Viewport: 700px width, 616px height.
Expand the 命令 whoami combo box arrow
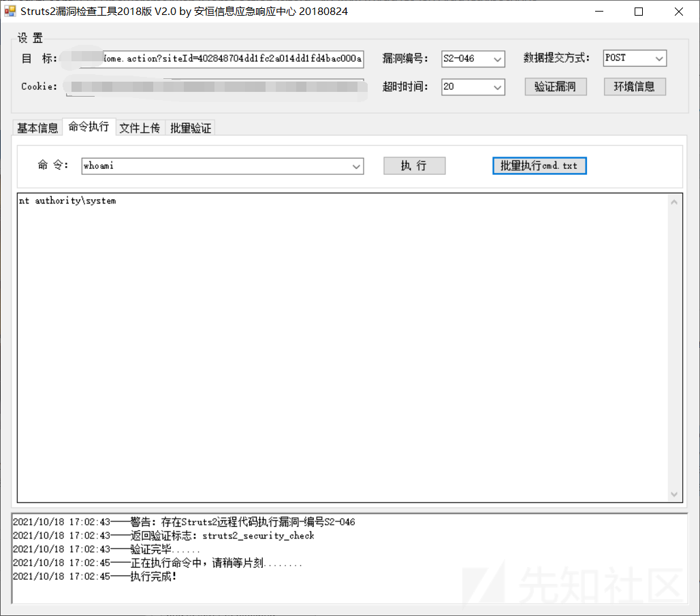coord(356,167)
